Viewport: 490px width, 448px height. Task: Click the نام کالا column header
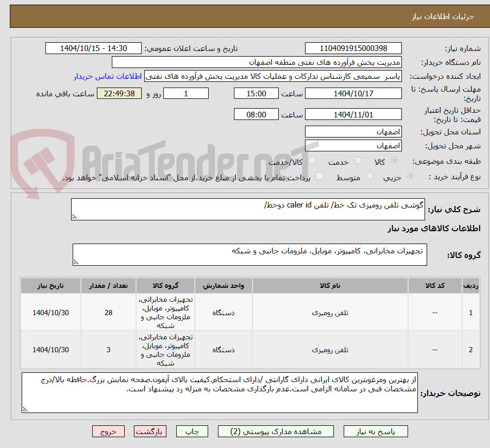(330, 286)
